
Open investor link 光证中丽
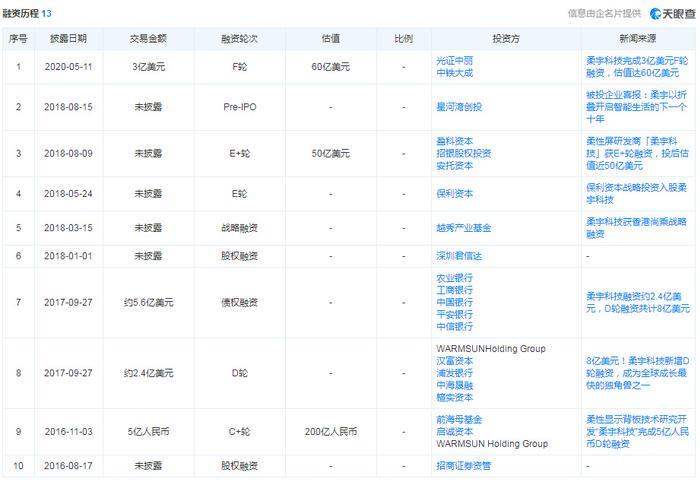pos(454,61)
